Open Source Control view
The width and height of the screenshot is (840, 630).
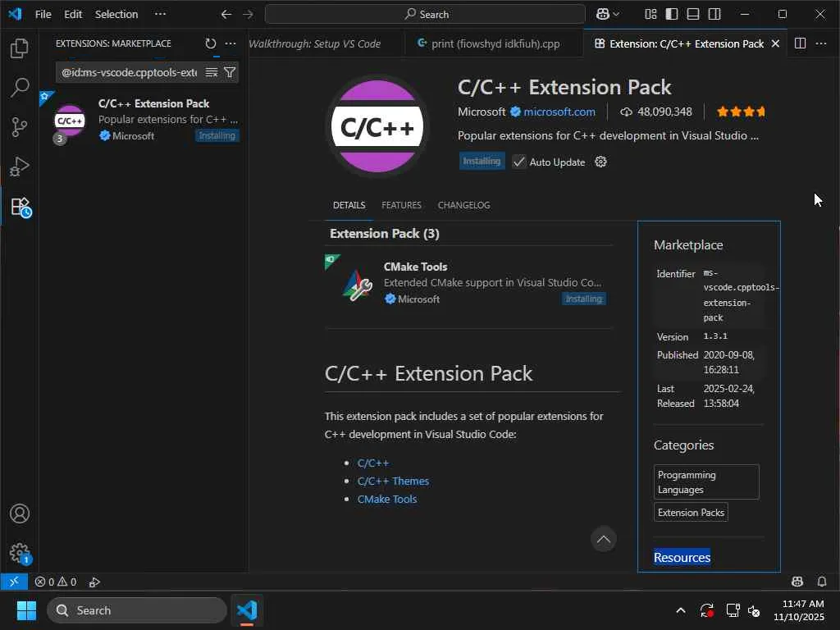(20, 127)
